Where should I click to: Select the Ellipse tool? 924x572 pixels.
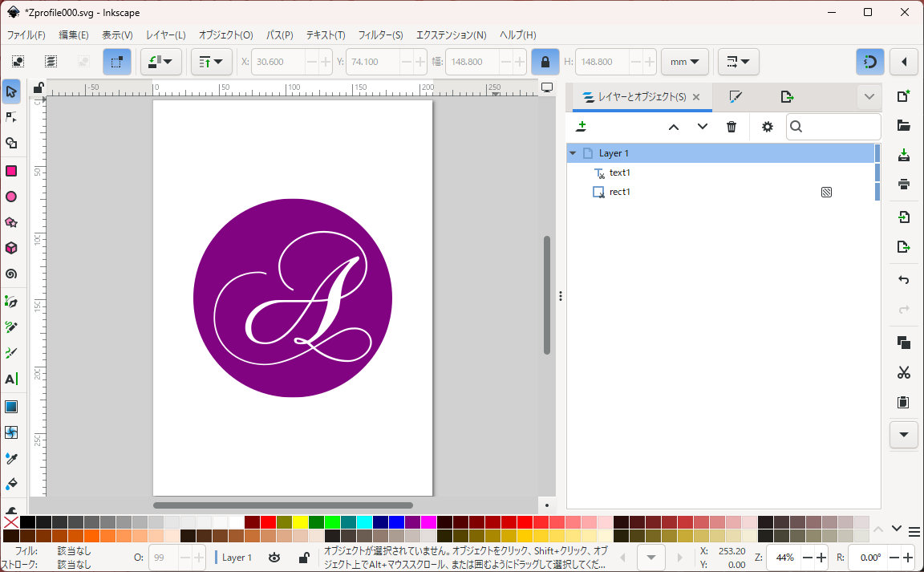pos(11,197)
